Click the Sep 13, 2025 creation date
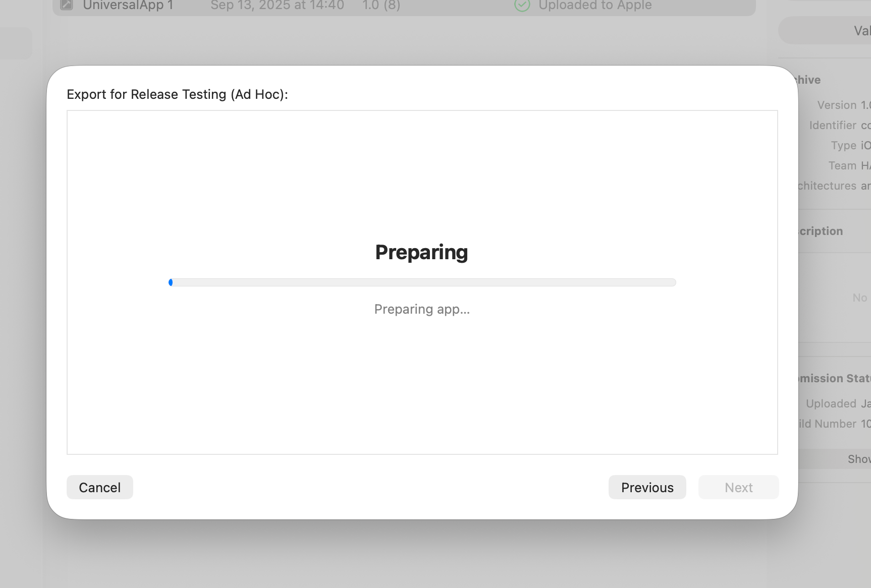This screenshot has width=871, height=588. (x=277, y=5)
